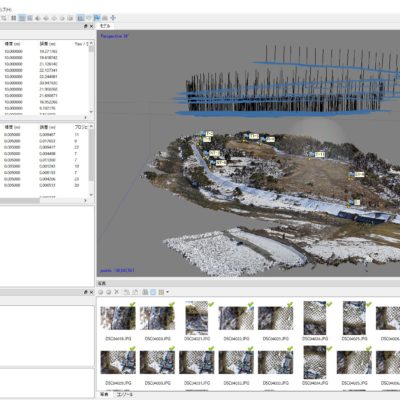Click lower table vertical scrollbar down arrow

tap(91, 195)
